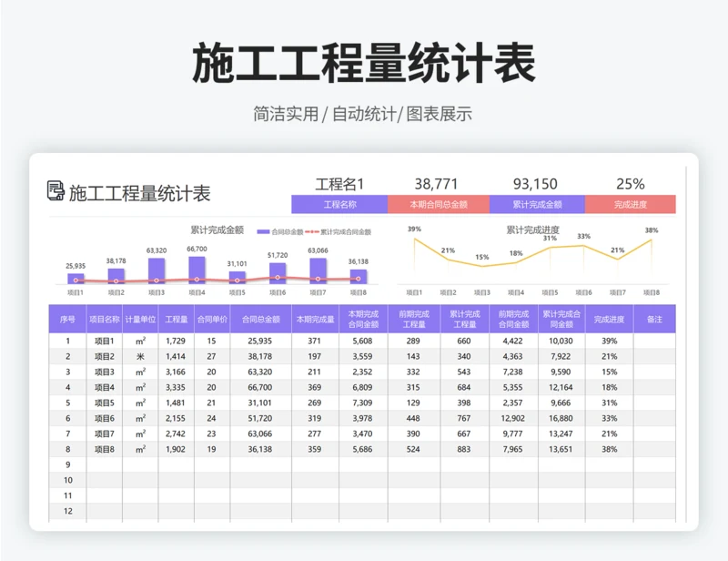Click the red 完成进度 summary label
The image size is (728, 561).
[x=631, y=205]
